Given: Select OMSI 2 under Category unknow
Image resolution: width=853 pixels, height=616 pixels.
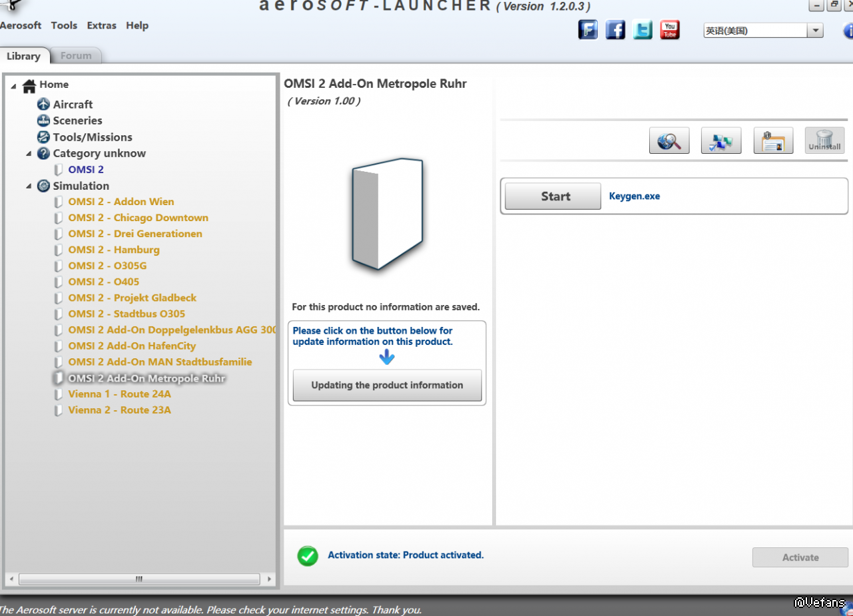Looking at the screenshot, I should pos(86,170).
